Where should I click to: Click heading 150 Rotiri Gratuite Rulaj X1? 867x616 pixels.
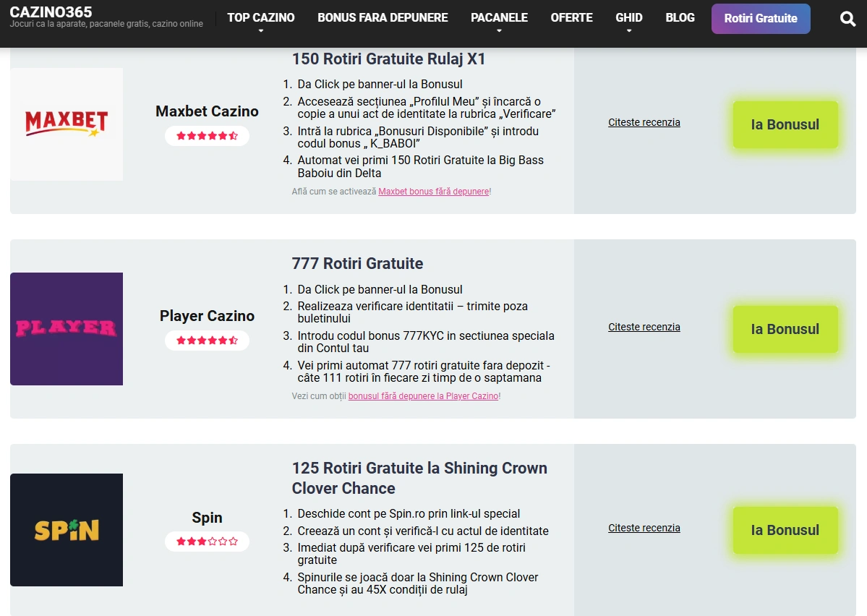pyautogui.click(x=388, y=59)
